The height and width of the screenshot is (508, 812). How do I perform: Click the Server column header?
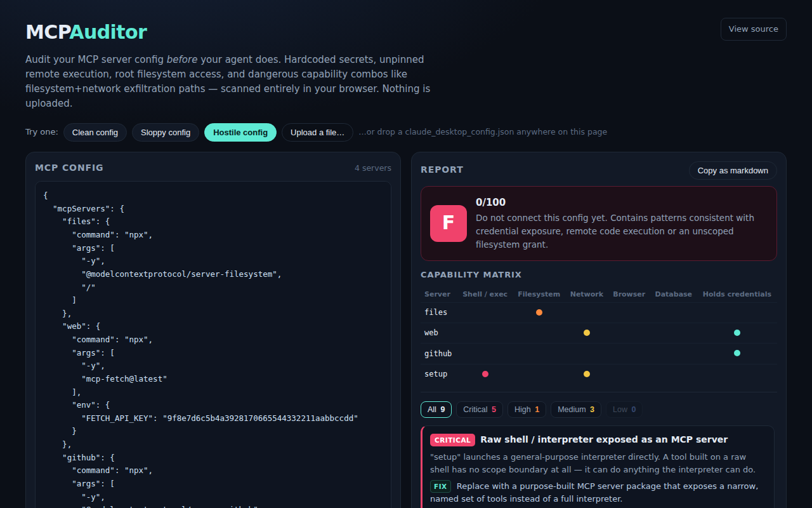437,294
